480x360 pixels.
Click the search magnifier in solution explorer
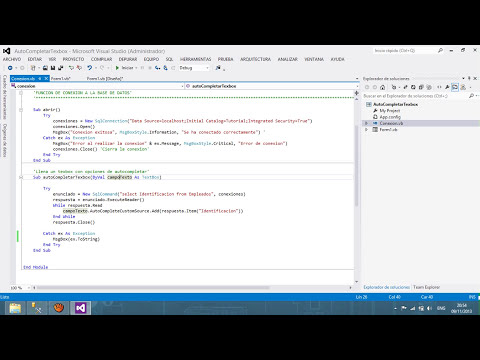(471, 96)
